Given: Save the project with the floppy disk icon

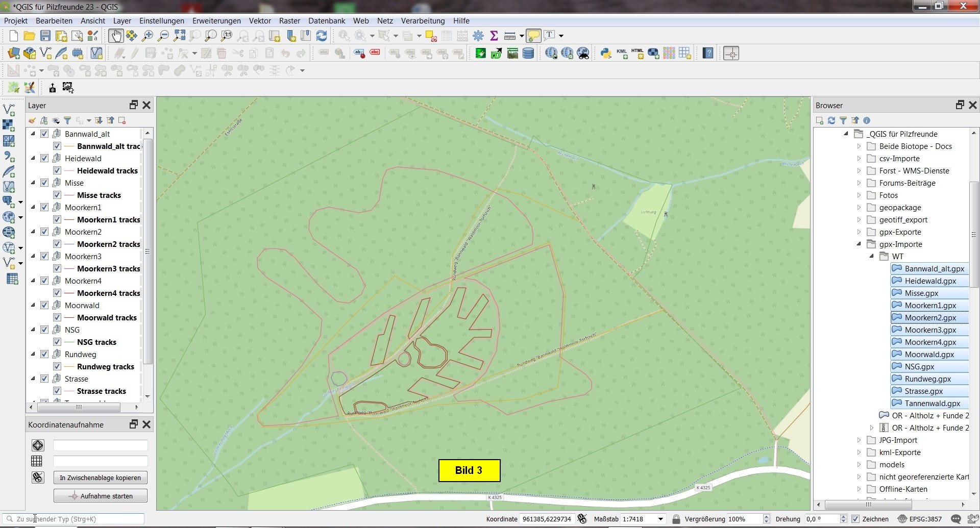Looking at the screenshot, I should click(45, 36).
